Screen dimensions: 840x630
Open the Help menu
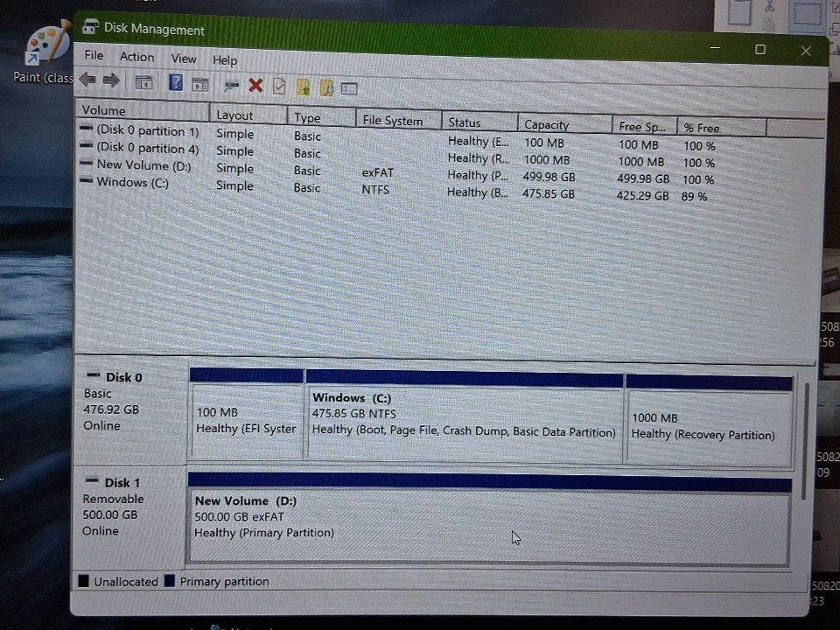[225, 60]
